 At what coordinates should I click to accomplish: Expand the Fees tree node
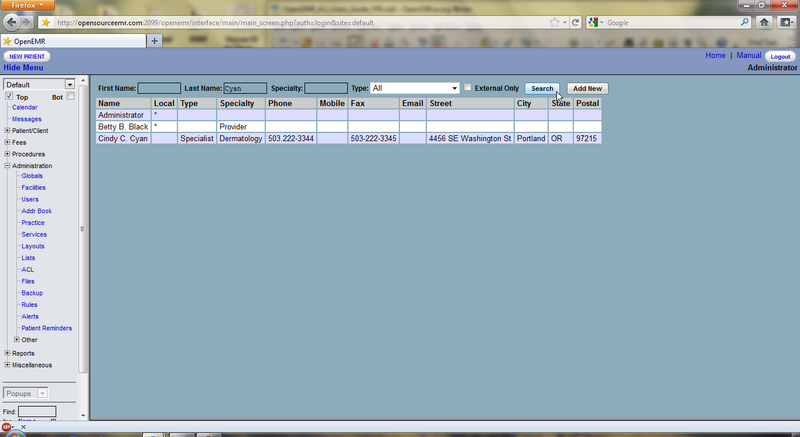tap(7, 142)
